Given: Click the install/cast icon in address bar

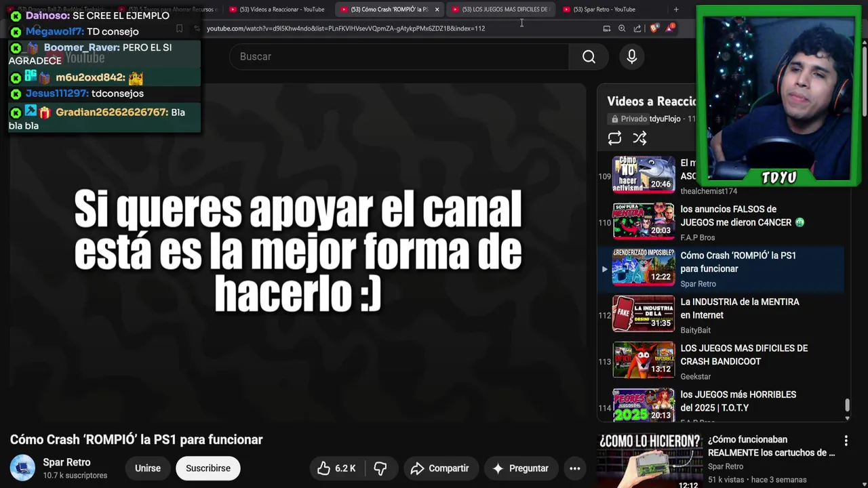Looking at the screenshot, I should pyautogui.click(x=606, y=28).
